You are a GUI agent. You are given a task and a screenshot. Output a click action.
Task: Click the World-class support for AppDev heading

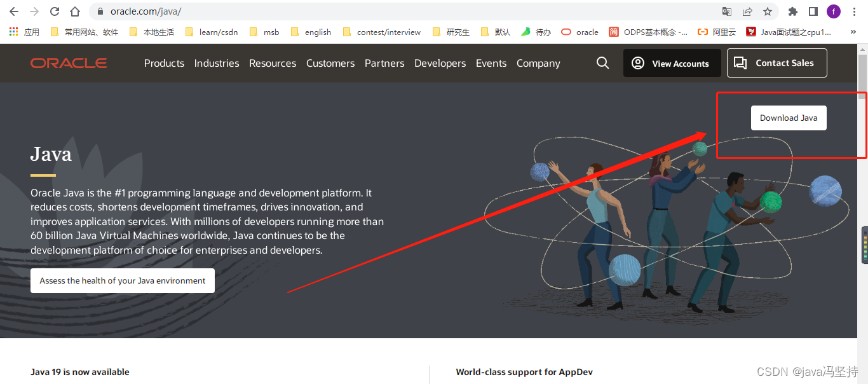coord(524,372)
